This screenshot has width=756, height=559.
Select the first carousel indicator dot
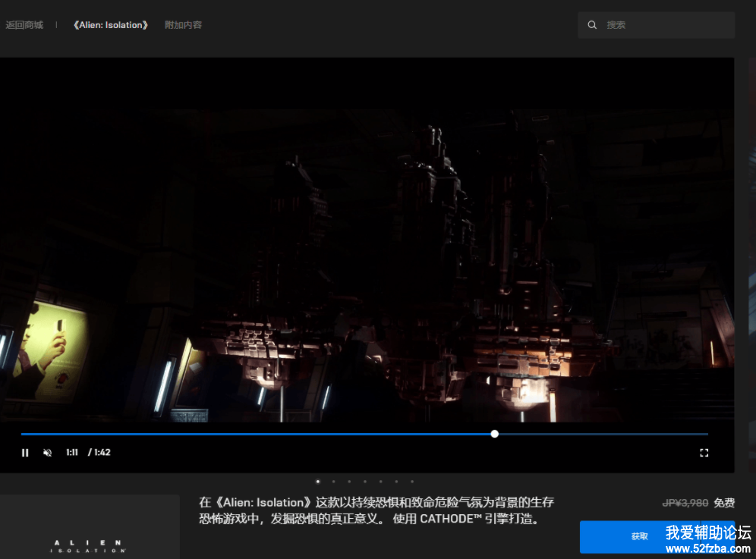point(317,481)
